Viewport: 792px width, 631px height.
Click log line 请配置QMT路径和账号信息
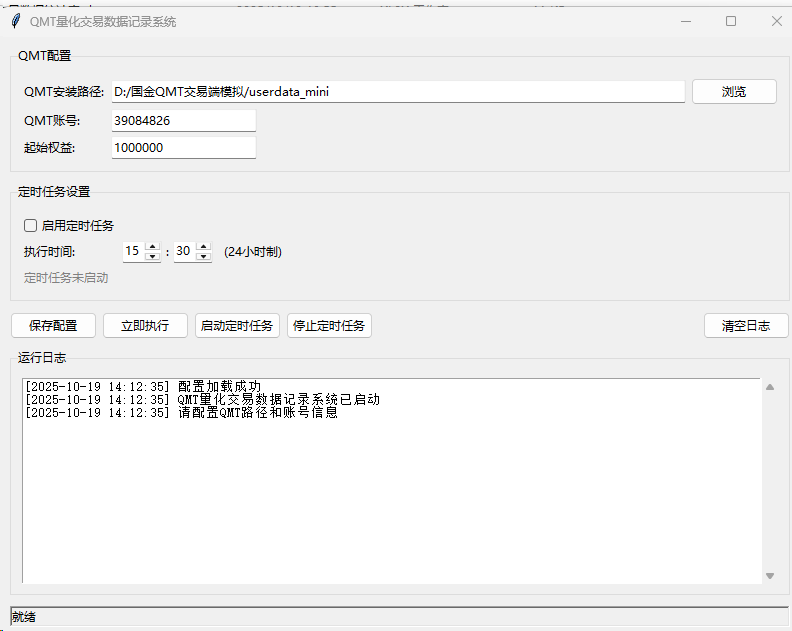181,413
